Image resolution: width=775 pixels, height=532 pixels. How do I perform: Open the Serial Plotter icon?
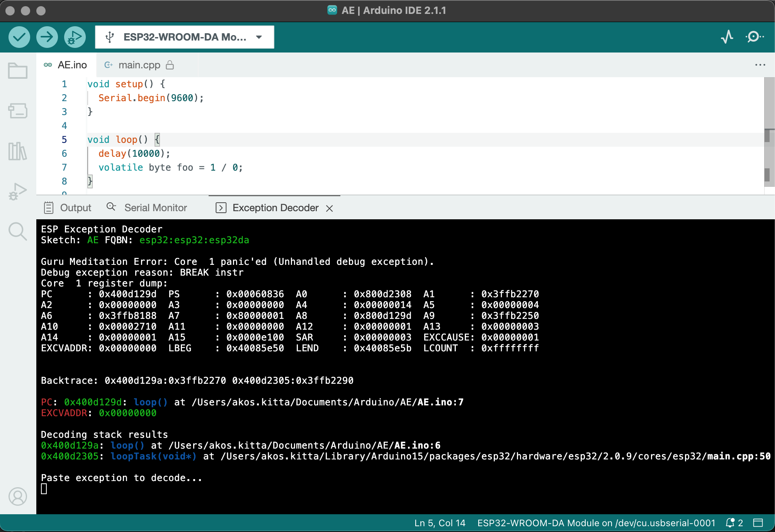(x=727, y=37)
